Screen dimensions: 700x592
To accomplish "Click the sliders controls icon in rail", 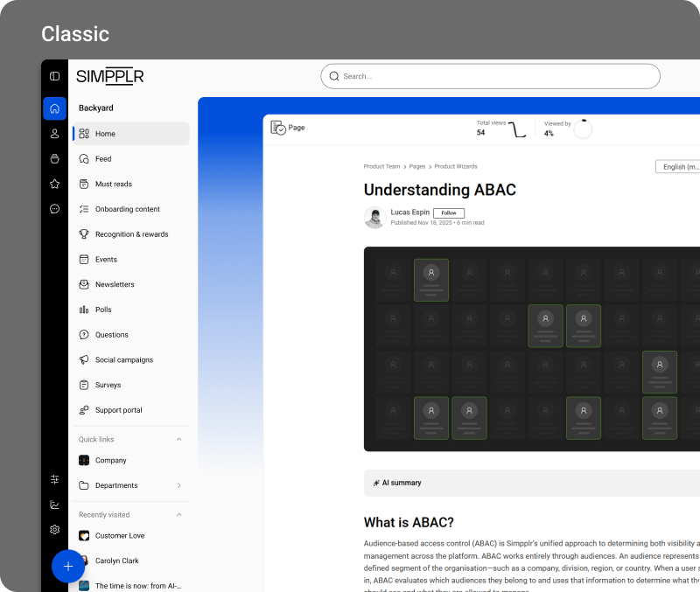I will [54, 479].
